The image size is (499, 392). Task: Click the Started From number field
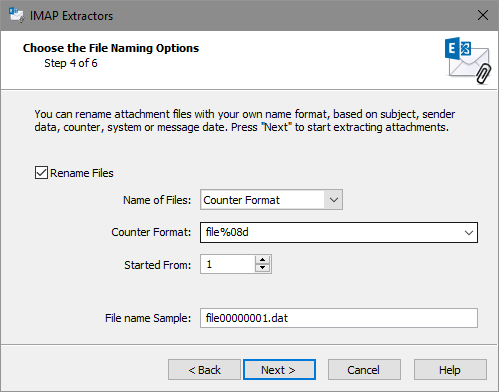(228, 264)
